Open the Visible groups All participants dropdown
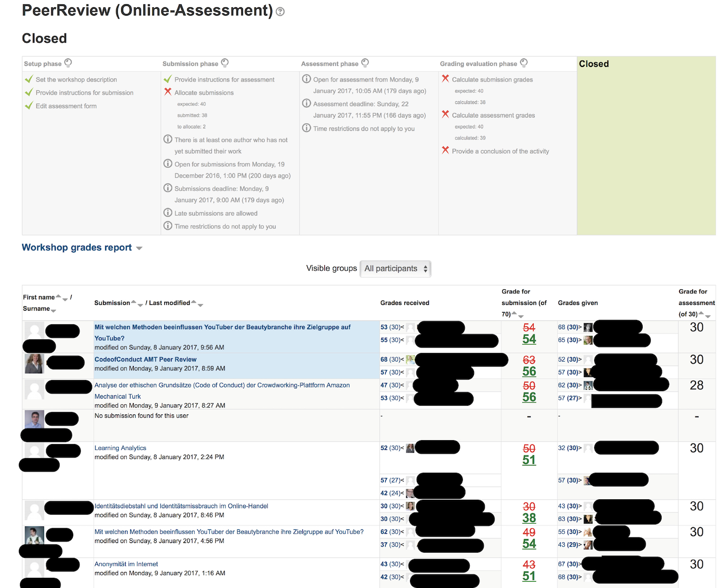The height and width of the screenshot is (588, 727). (x=395, y=269)
